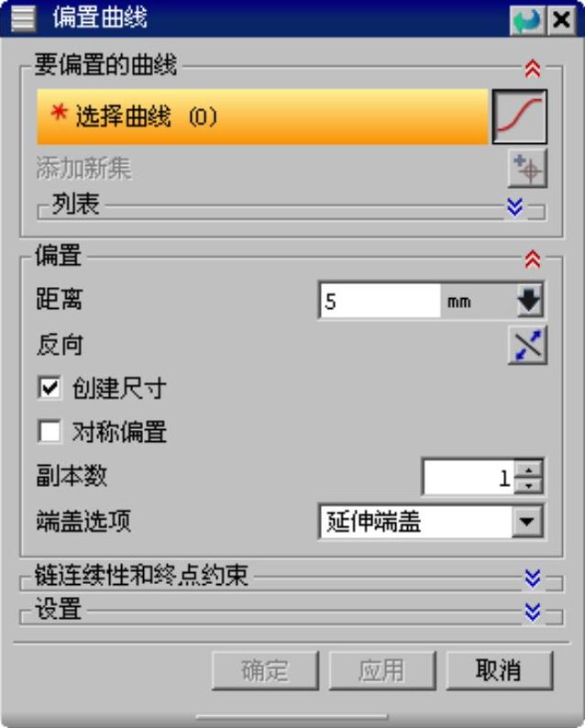The width and height of the screenshot is (585, 728).
Task: Open the 端盖选项 dropdown
Action: point(527,522)
